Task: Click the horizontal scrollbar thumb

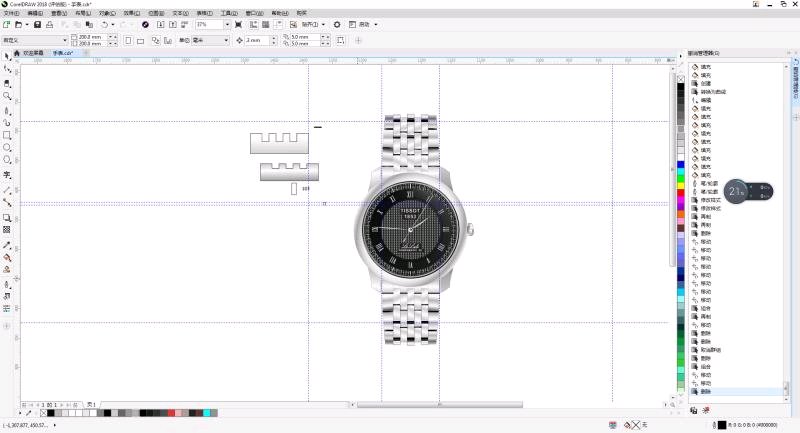Action: click(440, 405)
